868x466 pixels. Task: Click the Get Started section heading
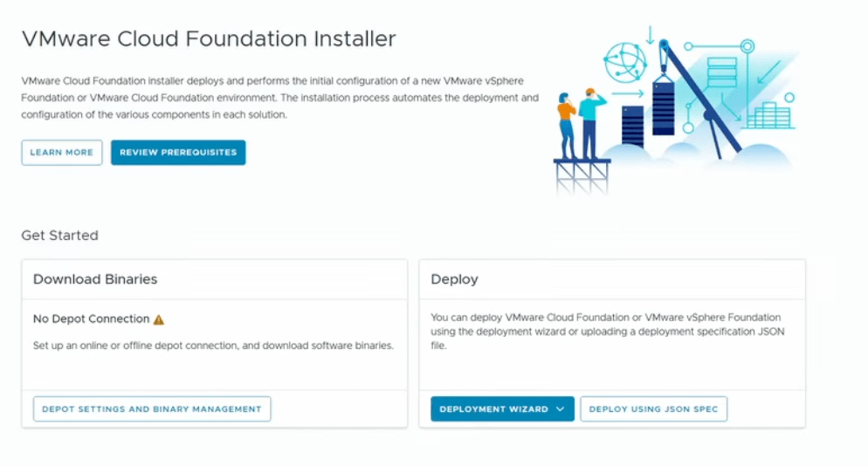point(59,236)
